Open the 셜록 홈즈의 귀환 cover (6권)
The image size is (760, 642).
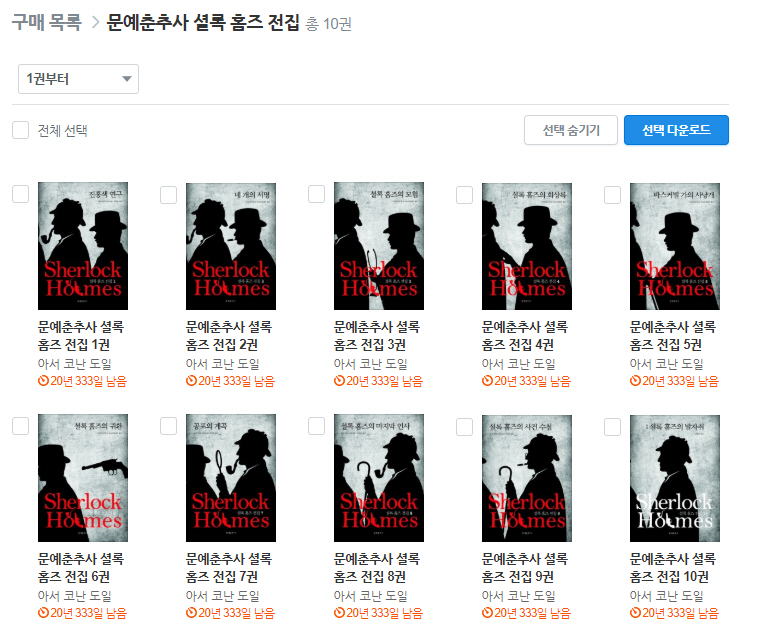(83, 478)
